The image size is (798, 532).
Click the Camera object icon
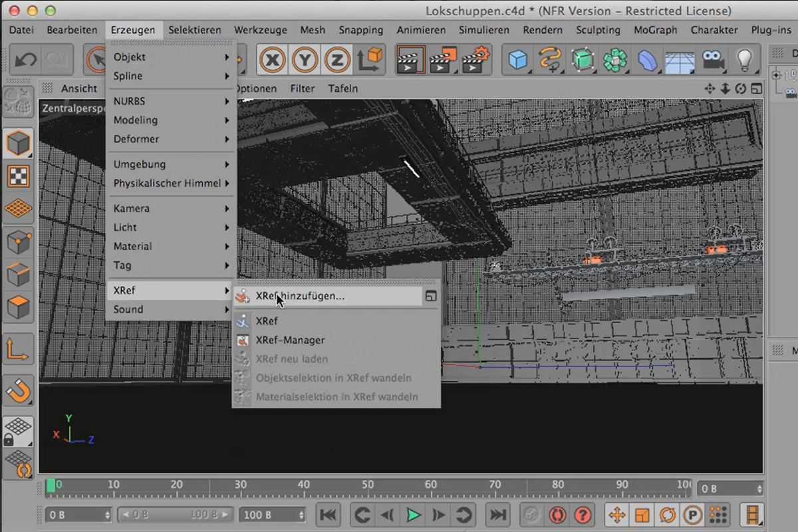pyautogui.click(x=713, y=60)
